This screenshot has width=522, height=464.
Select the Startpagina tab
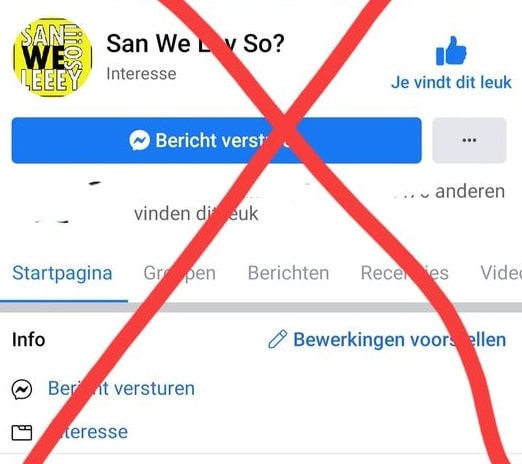click(x=62, y=273)
